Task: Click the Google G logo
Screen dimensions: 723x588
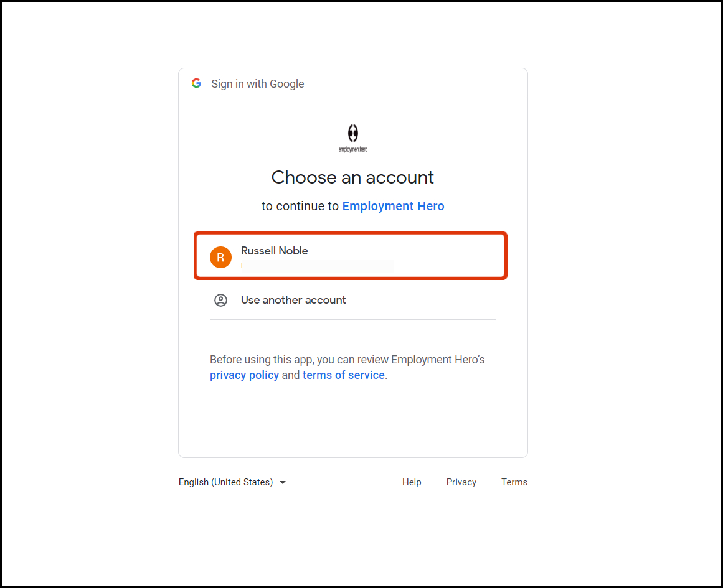Action: point(196,83)
